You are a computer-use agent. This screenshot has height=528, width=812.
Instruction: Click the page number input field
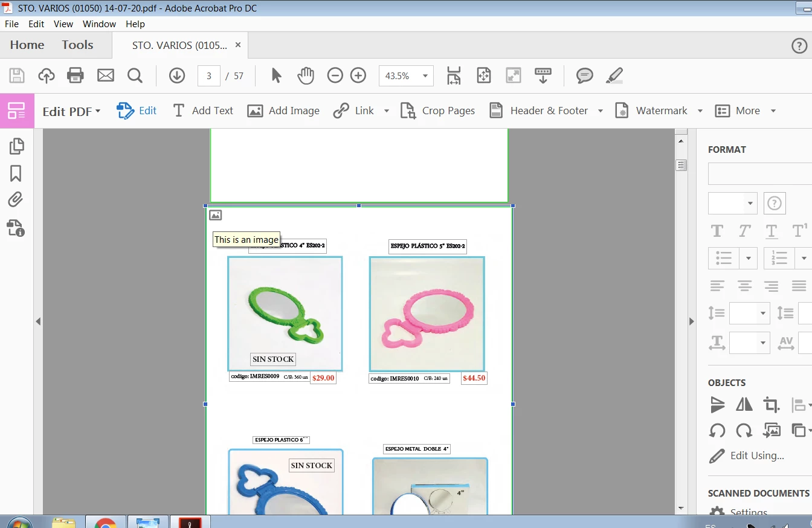(209, 76)
